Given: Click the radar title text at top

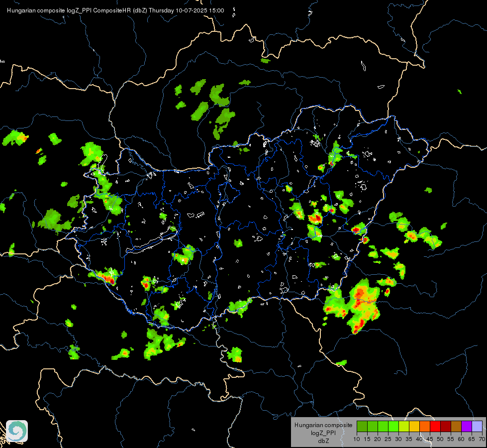Looking at the screenshot, I should coord(115,10).
